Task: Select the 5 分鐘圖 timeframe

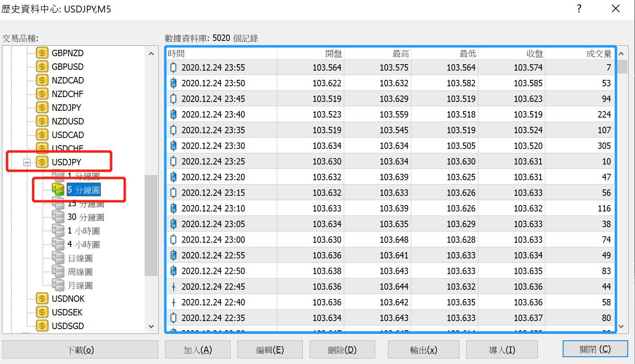Action: tap(84, 189)
